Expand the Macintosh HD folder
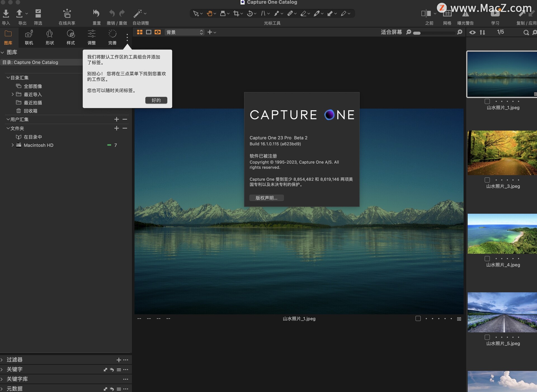Screen dimensions: 537x392 coord(12,145)
